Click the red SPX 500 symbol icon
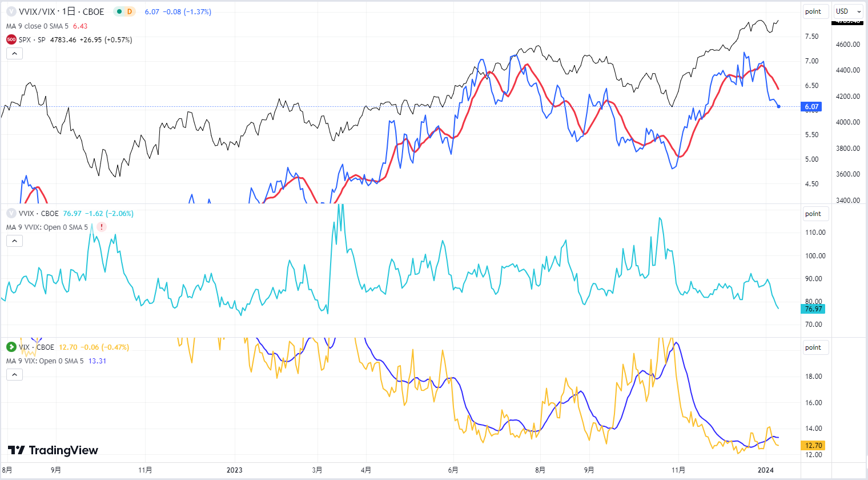The image size is (868, 480). [x=11, y=40]
